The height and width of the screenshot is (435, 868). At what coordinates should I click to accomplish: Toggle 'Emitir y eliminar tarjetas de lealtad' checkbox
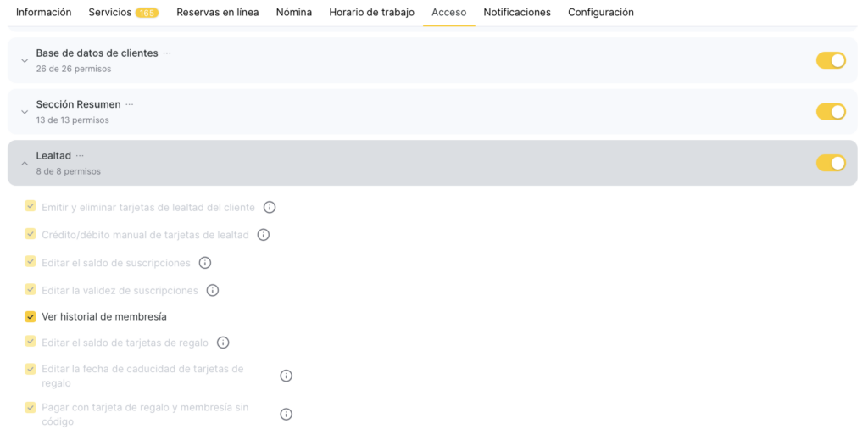click(31, 206)
